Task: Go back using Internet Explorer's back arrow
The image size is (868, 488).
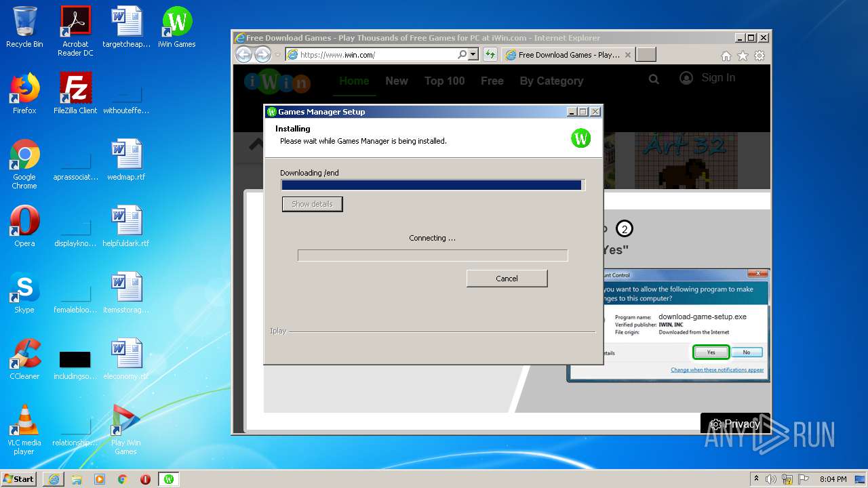Action: pyautogui.click(x=244, y=55)
